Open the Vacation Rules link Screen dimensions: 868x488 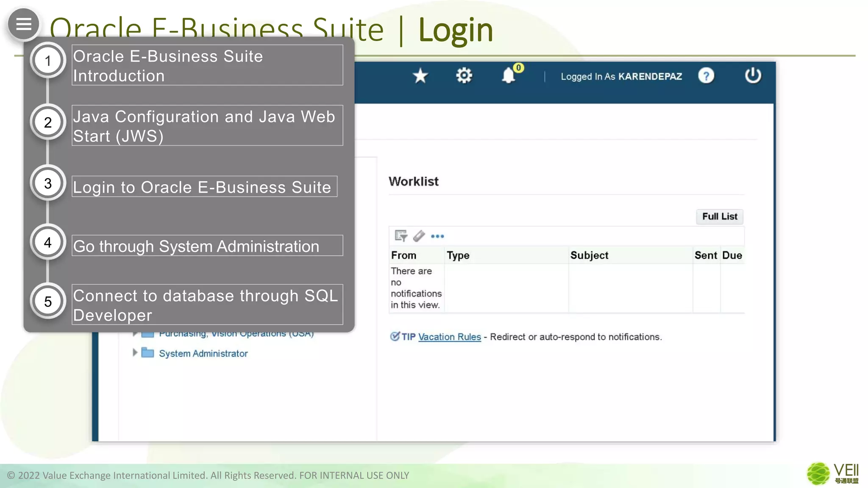tap(449, 337)
